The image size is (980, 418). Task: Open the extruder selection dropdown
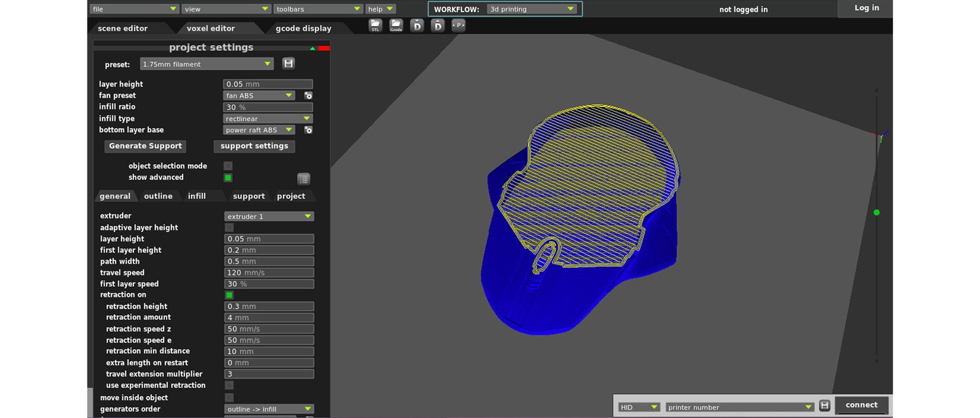pyautogui.click(x=269, y=216)
